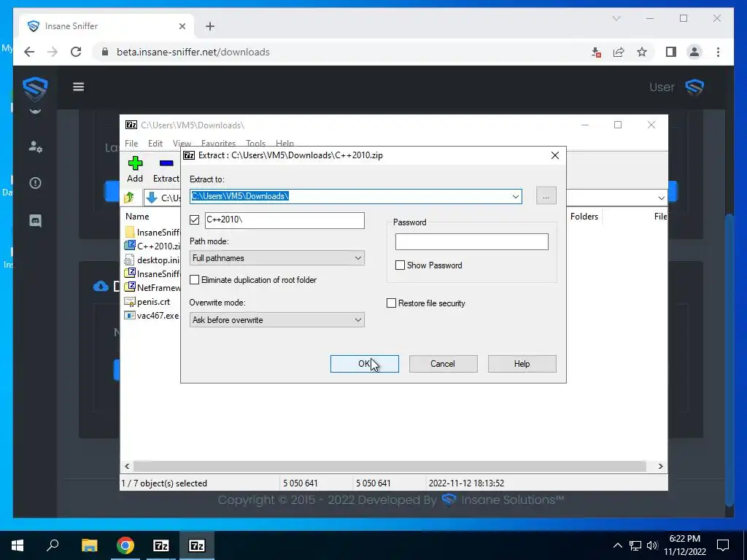747x560 pixels.
Task: Open the 7-Zip Tools menu
Action: [x=255, y=144]
